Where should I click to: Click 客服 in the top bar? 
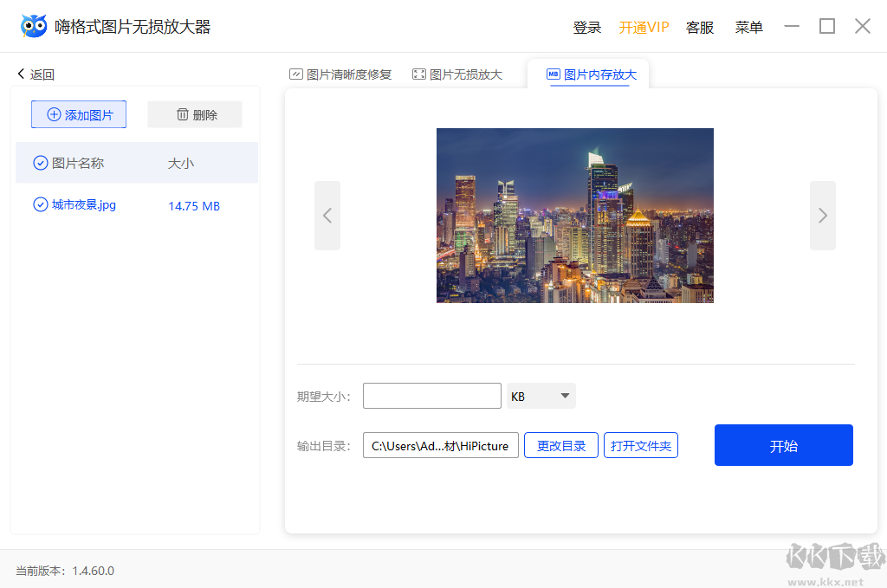[700, 27]
